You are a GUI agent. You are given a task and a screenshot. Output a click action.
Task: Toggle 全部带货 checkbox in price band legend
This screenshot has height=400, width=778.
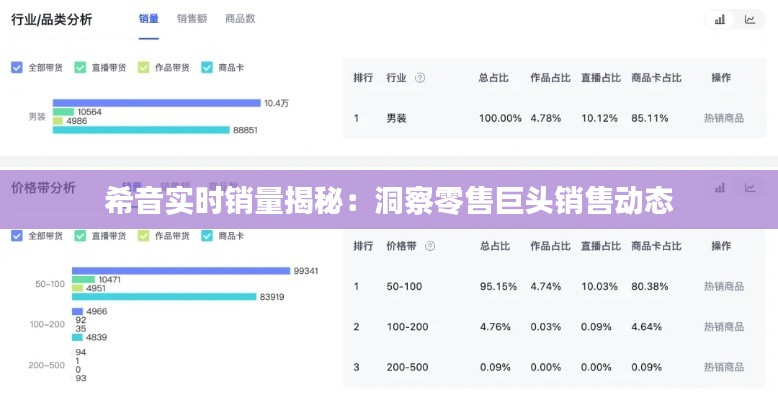coord(17,236)
